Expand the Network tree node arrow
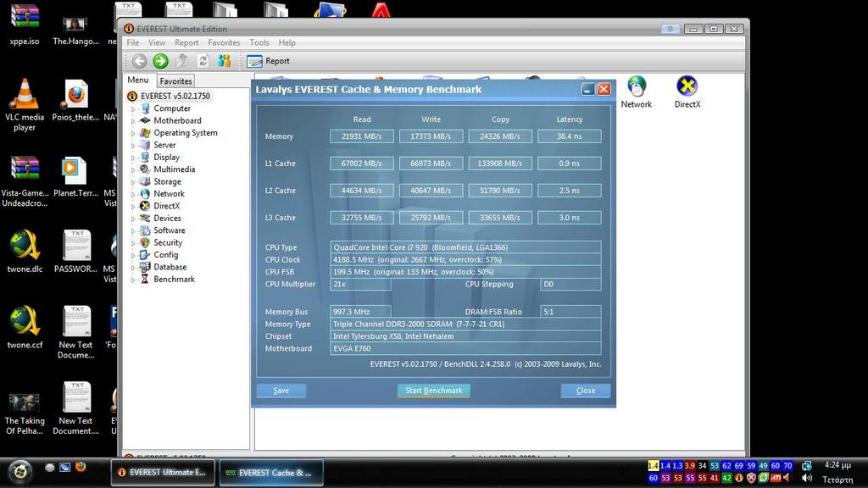The height and width of the screenshot is (488, 868). coord(133,194)
